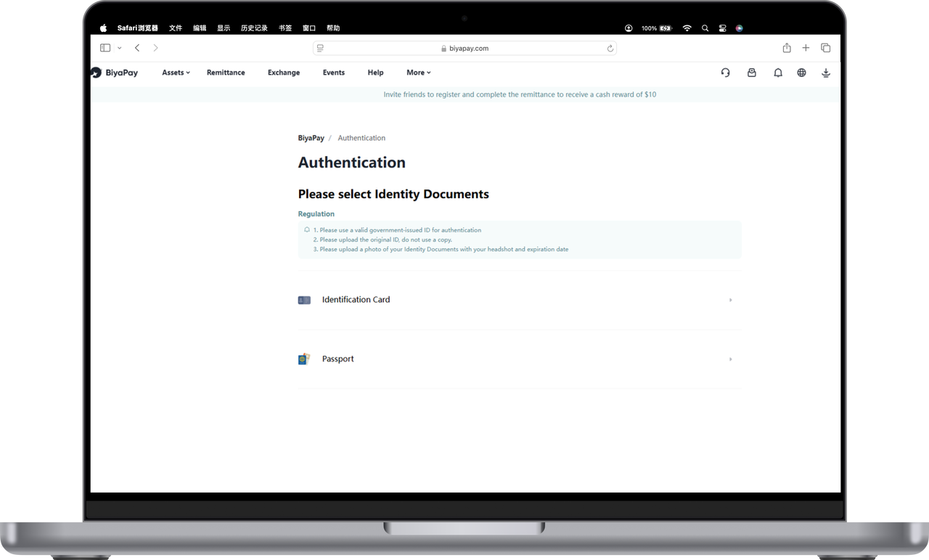Open the 历史记录 menu

tap(254, 28)
